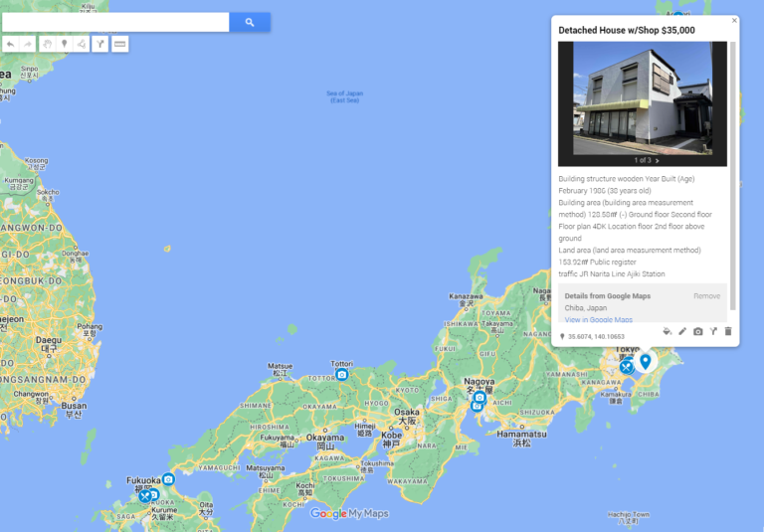Image resolution: width=764 pixels, height=532 pixels.
Task: Go to the next photo (1 of 3 arrow)
Action: [x=658, y=160]
